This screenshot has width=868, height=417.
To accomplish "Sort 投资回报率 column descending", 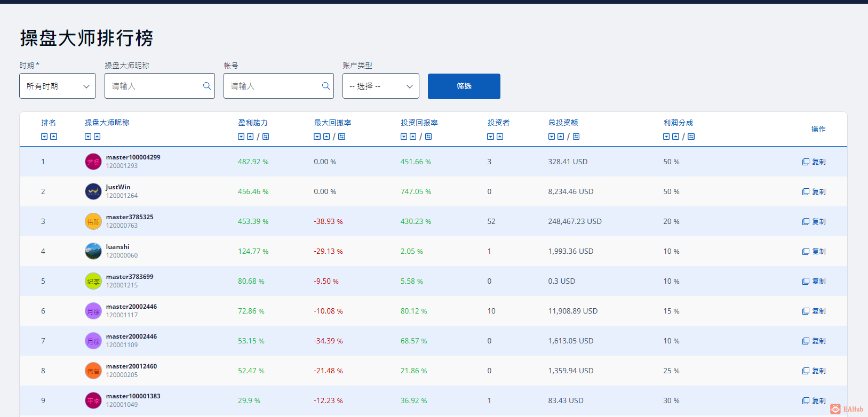I will coord(404,137).
